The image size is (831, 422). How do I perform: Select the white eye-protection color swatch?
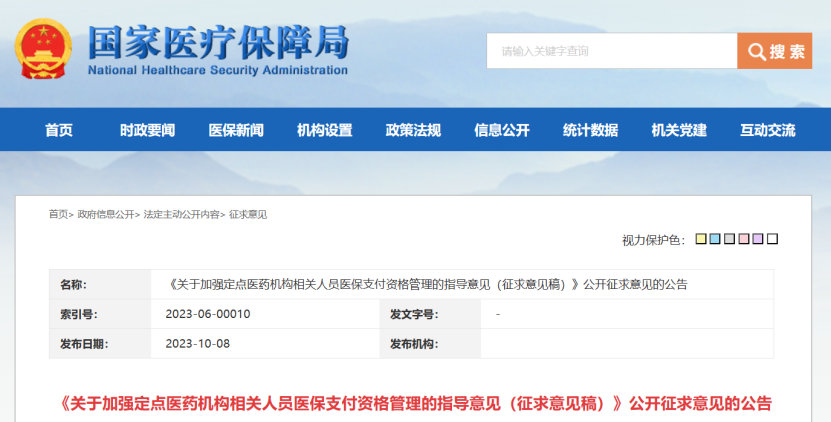(x=772, y=239)
